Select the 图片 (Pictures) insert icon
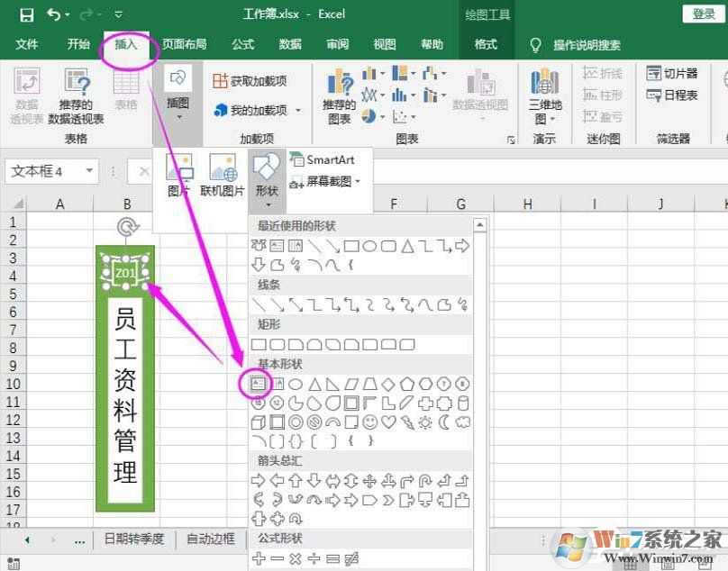The image size is (728, 571). (178, 172)
